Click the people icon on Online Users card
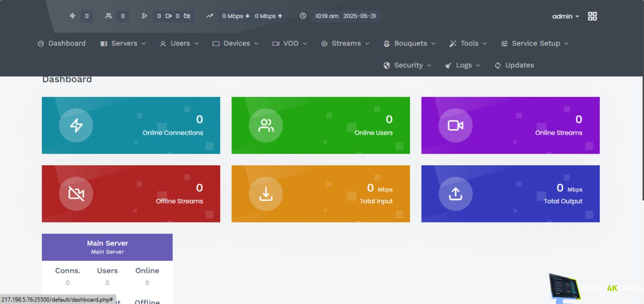Viewport: 644px width, 304px height. (266, 125)
